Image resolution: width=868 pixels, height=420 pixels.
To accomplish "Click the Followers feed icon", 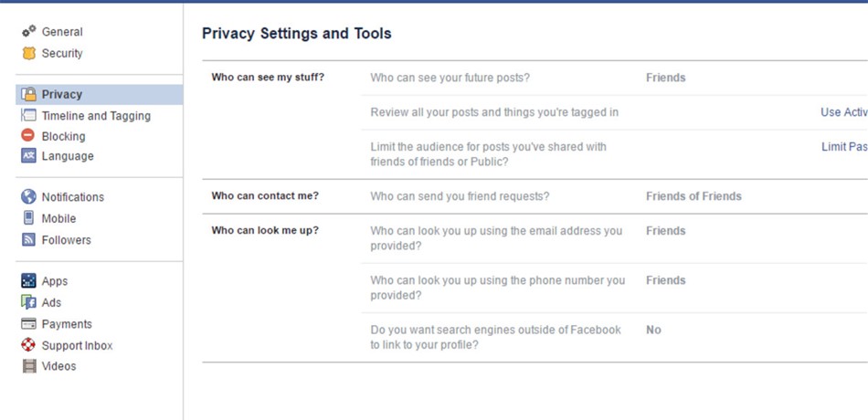I will [28, 239].
